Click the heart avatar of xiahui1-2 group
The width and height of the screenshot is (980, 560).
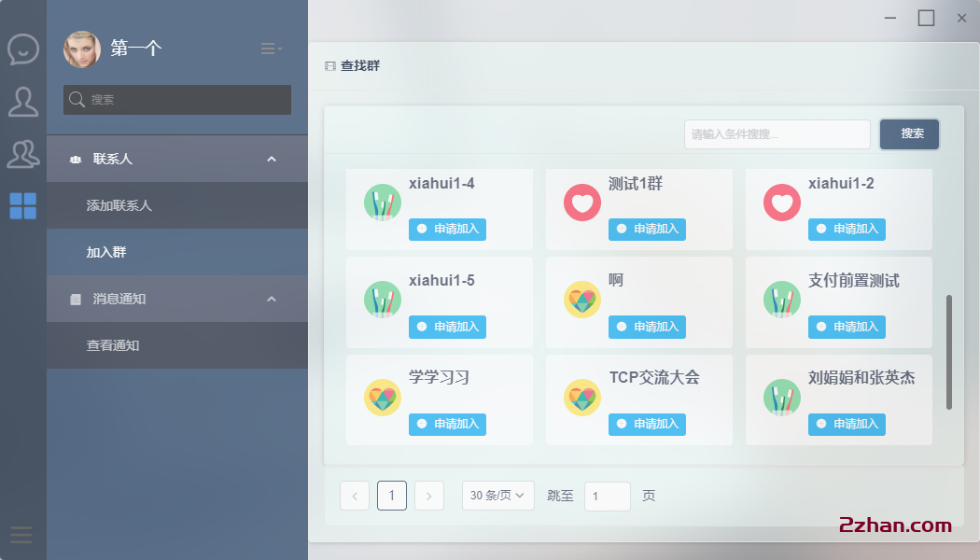coord(782,203)
